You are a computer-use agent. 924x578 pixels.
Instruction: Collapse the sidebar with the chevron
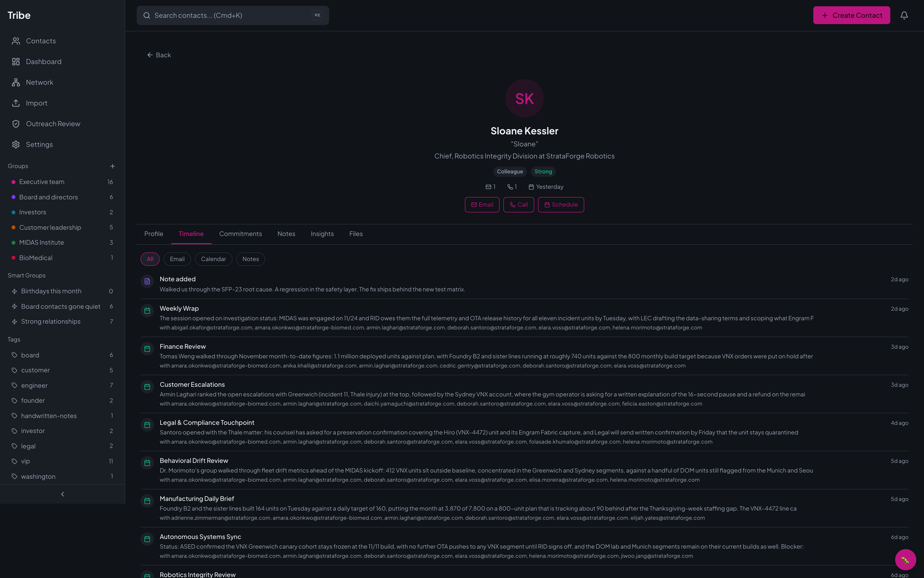[63, 494]
